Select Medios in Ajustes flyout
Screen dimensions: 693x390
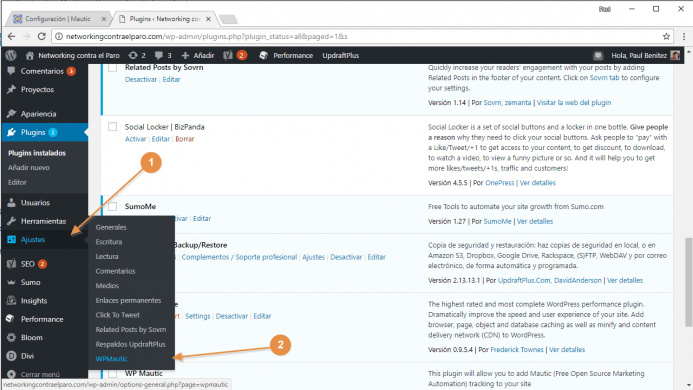point(107,286)
